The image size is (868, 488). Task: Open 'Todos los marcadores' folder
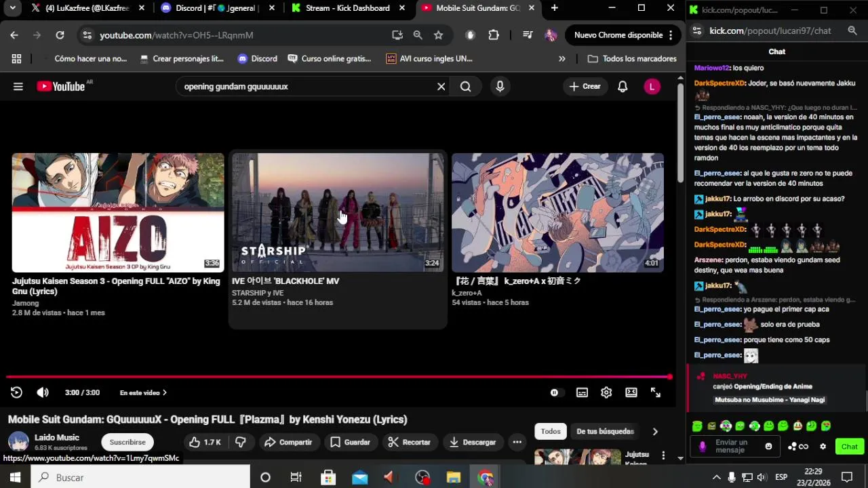(632, 59)
